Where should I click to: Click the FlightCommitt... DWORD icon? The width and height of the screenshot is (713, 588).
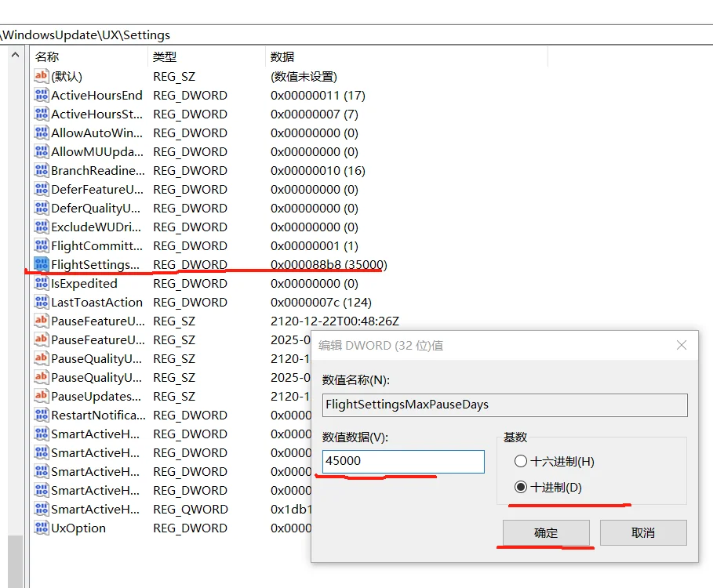41,246
